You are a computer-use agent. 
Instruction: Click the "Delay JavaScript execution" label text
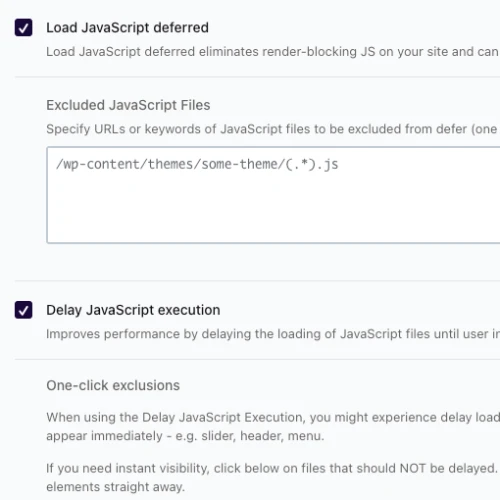coord(133,310)
